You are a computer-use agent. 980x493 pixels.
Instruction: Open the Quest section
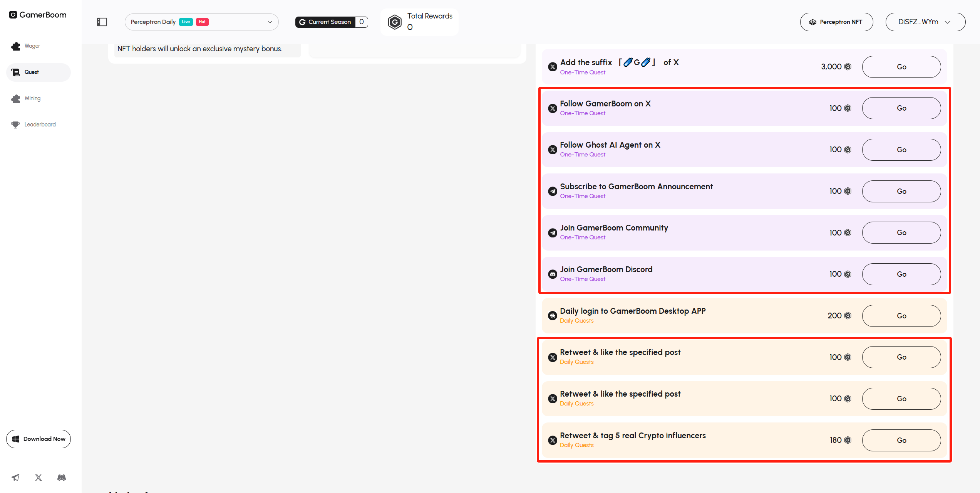coord(39,72)
